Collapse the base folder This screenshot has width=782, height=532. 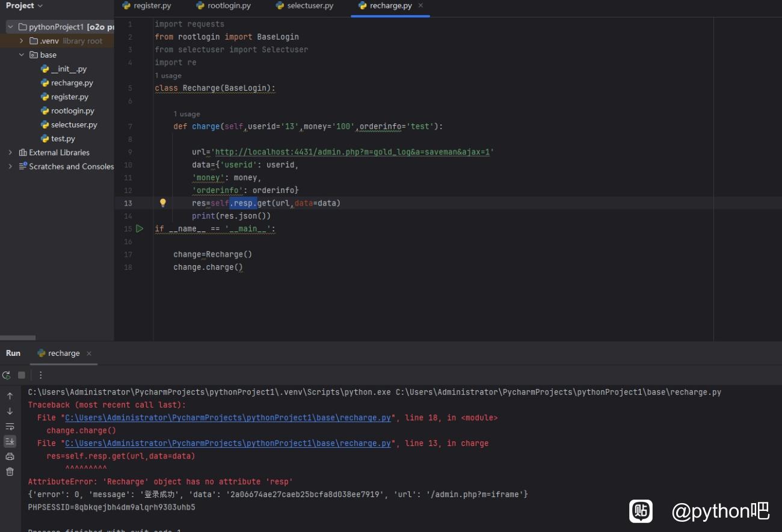(x=21, y=55)
